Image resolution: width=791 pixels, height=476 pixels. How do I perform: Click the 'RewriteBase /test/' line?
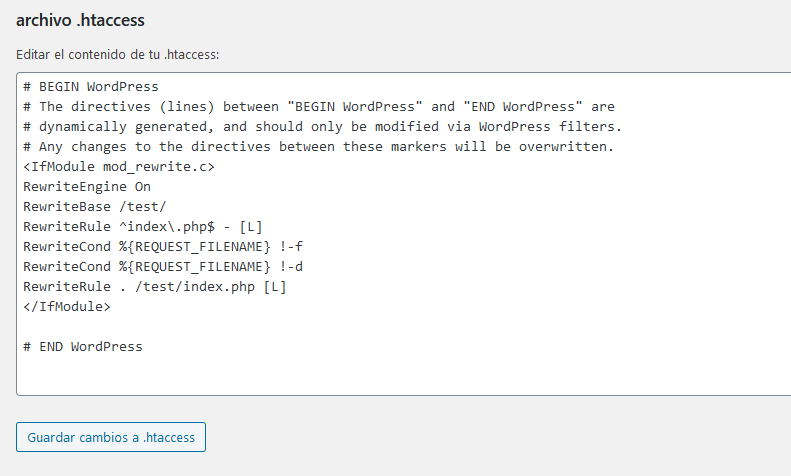click(x=95, y=207)
